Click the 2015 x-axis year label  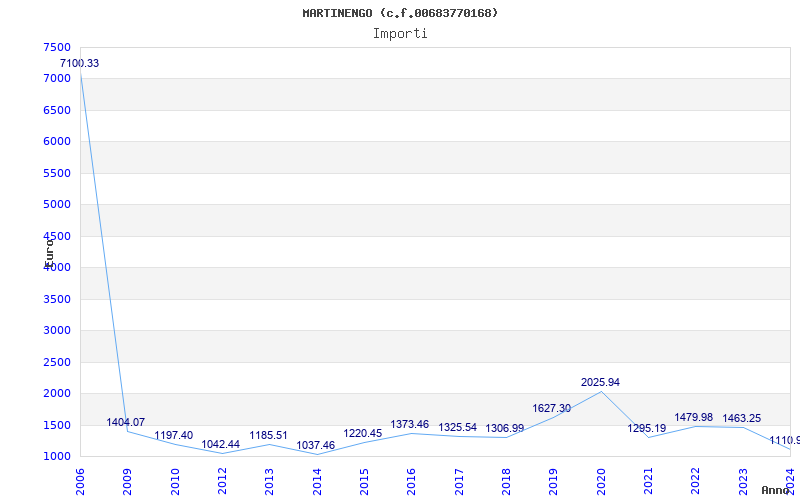[364, 482]
